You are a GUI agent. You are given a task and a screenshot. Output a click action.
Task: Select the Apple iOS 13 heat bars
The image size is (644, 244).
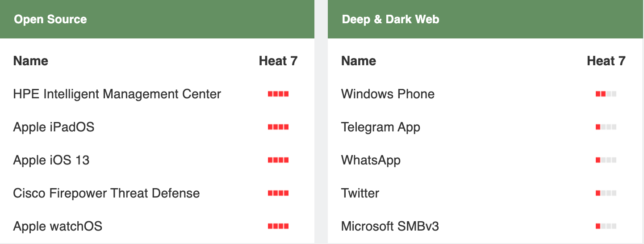tap(278, 160)
